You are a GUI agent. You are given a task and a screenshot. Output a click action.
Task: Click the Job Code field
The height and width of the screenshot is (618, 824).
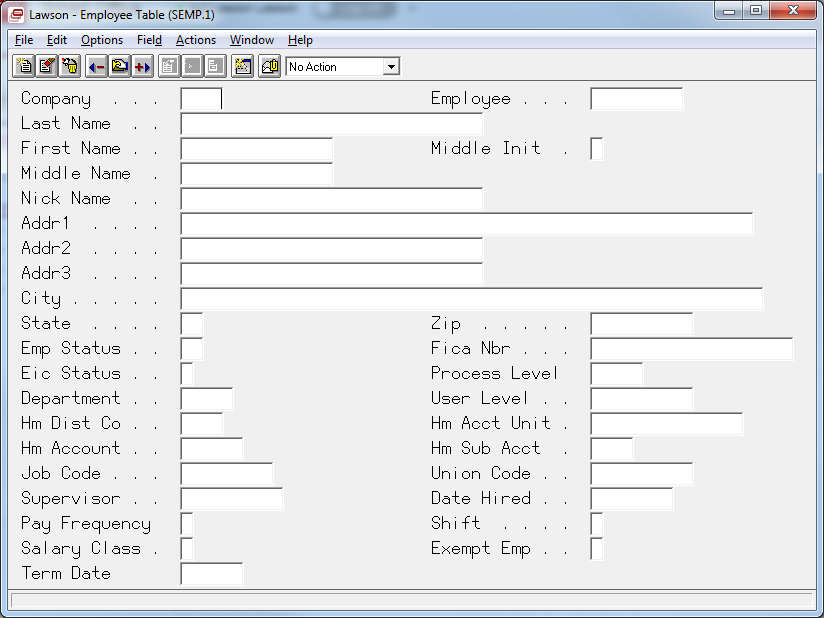pyautogui.click(x=226, y=473)
